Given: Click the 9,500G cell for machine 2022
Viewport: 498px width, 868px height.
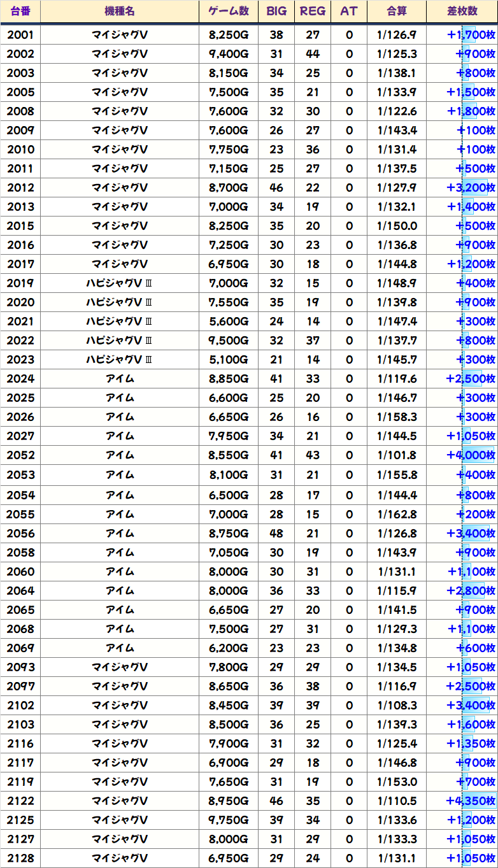Looking at the screenshot, I should (229, 341).
